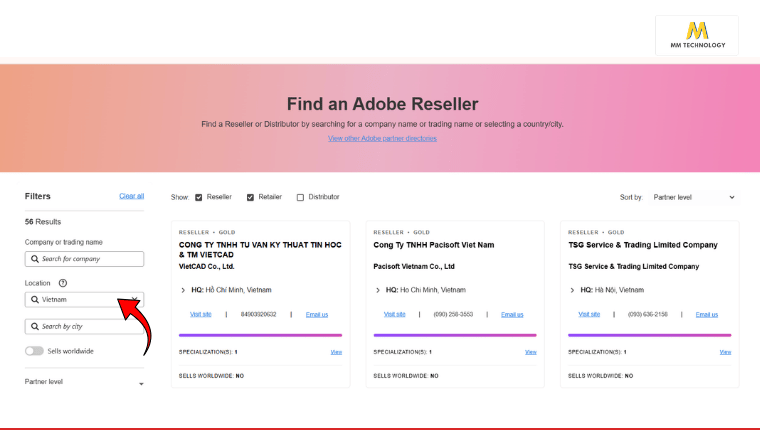Select TSG Service & Trading Limited Company title
Viewport: 760px width, 430px height.
pos(643,245)
